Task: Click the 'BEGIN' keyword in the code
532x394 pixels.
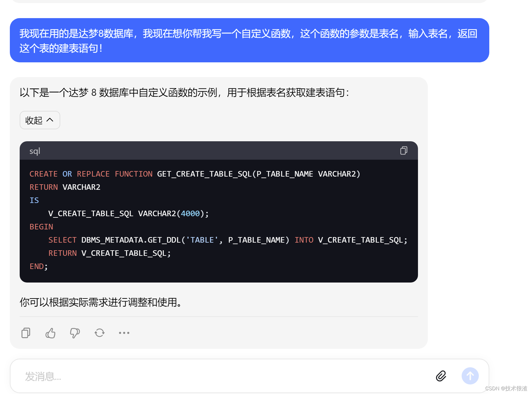Action: [41, 227]
